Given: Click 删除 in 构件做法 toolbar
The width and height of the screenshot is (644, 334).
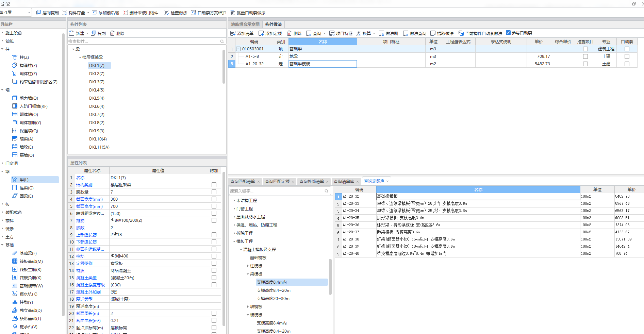Looking at the screenshot, I should point(294,33).
